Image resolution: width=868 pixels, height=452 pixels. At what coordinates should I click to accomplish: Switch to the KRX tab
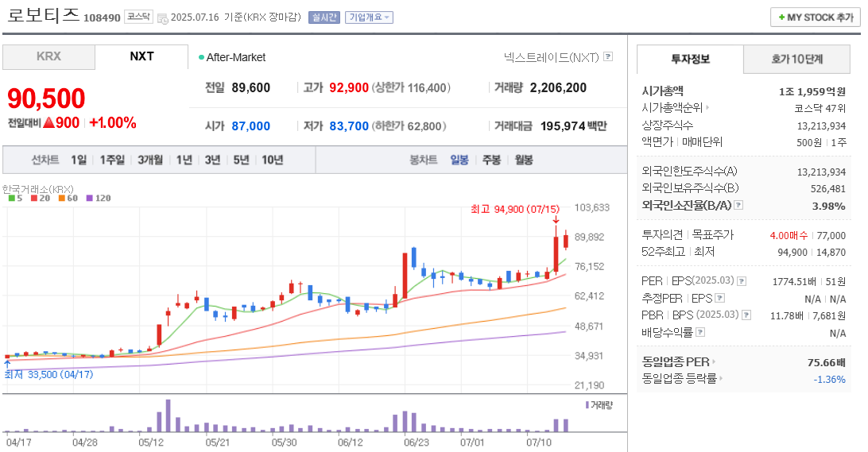pyautogui.click(x=48, y=57)
